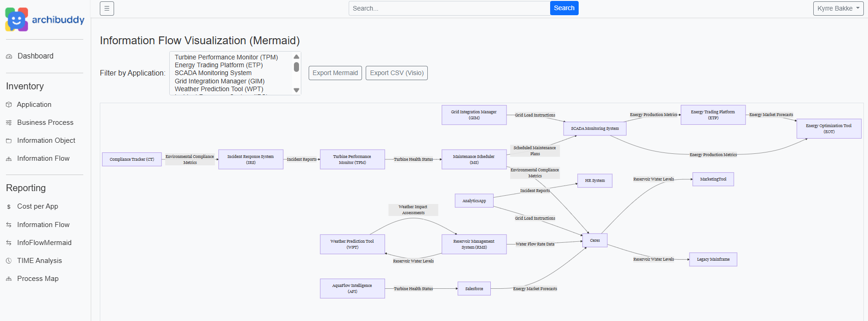
Task: Click the AnalyticsApp node
Action: (474, 201)
